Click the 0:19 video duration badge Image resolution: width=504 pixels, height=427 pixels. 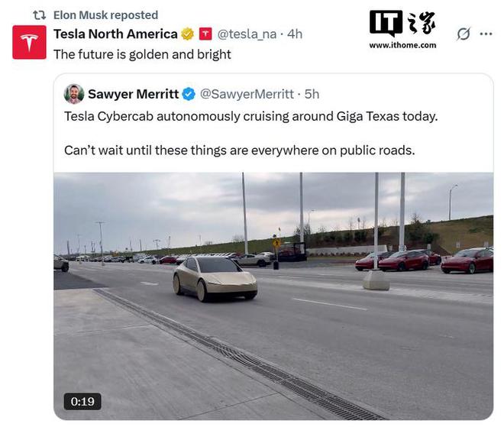[x=81, y=401]
